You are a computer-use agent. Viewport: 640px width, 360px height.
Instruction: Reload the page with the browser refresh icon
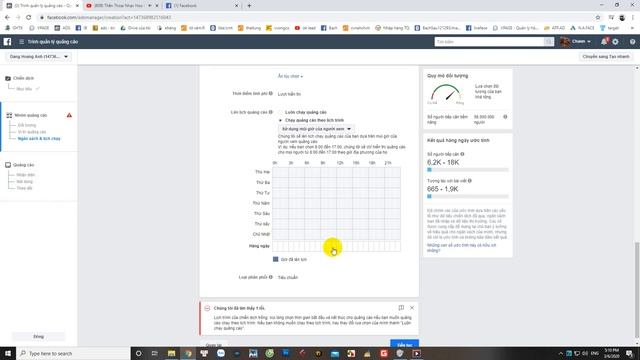pyautogui.click(x=28, y=17)
